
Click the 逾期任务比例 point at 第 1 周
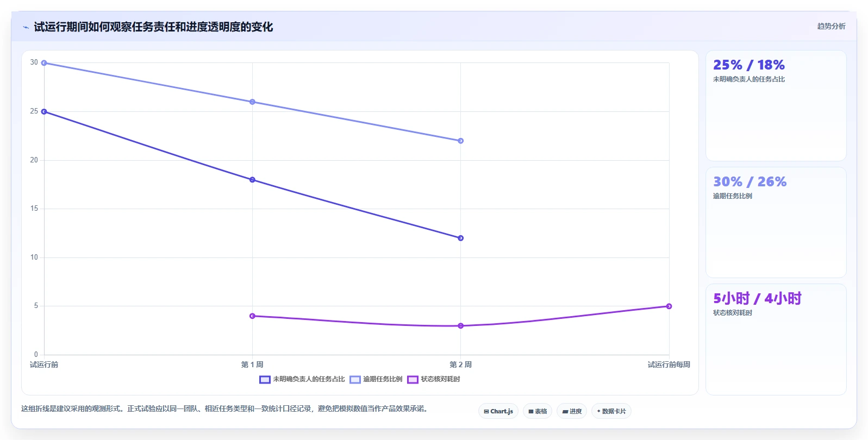(252, 102)
